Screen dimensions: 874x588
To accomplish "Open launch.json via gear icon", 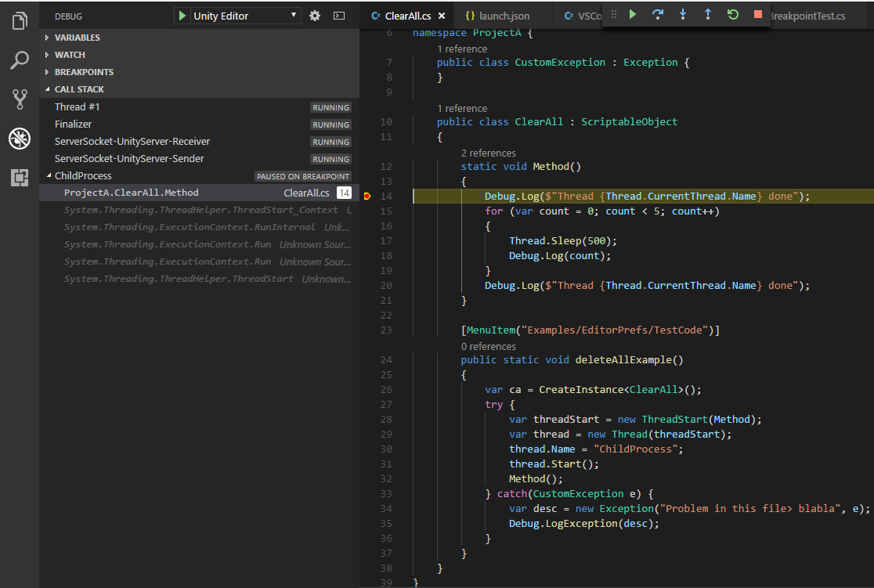I will point(315,16).
